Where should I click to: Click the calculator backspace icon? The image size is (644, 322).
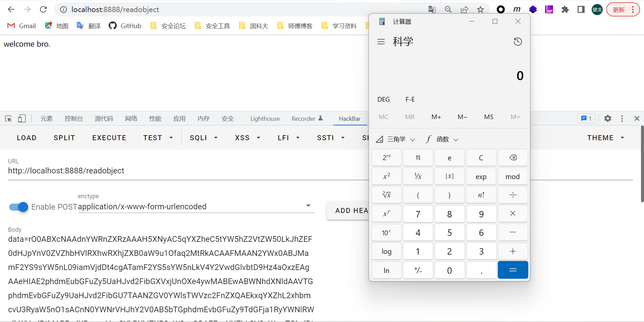point(513,158)
